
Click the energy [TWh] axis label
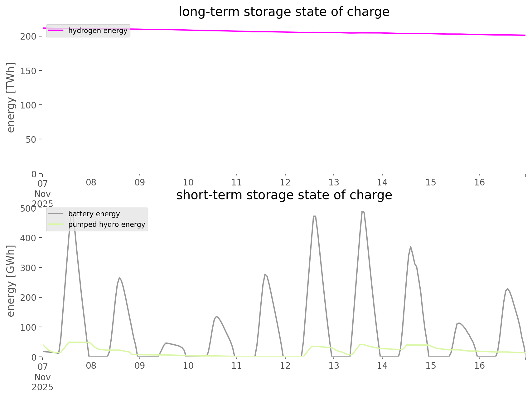point(11,98)
